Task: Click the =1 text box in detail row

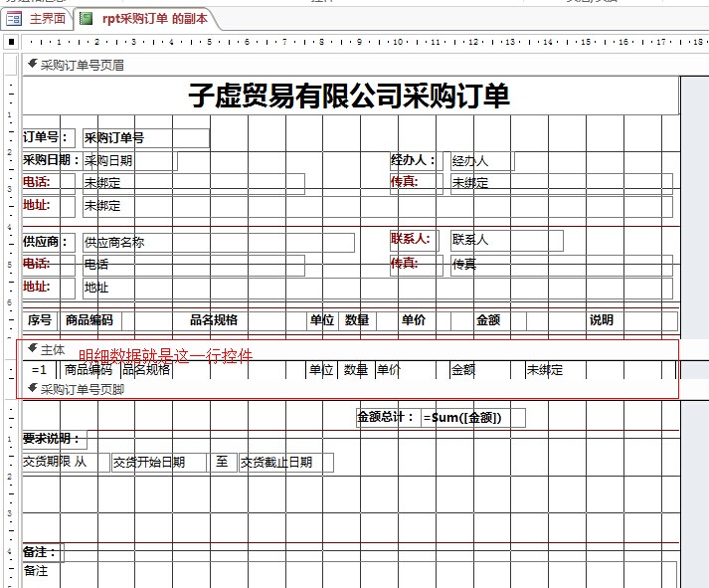Action: (40, 370)
